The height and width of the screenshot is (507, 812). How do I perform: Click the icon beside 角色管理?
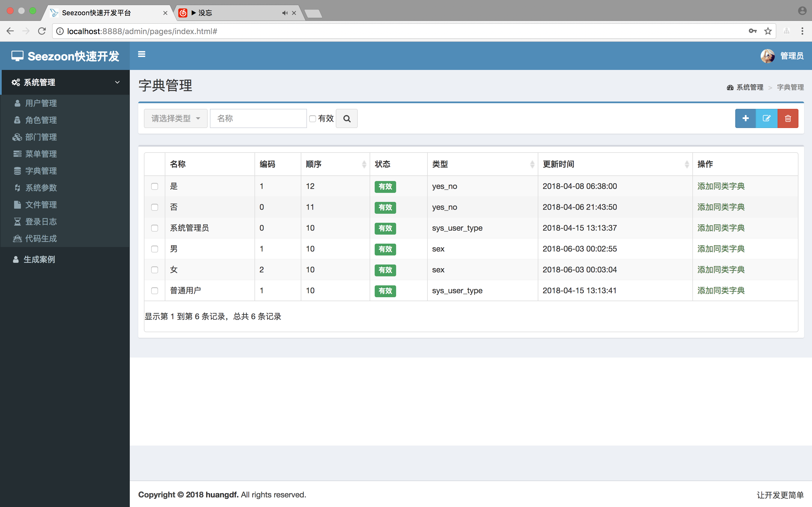[x=17, y=120]
